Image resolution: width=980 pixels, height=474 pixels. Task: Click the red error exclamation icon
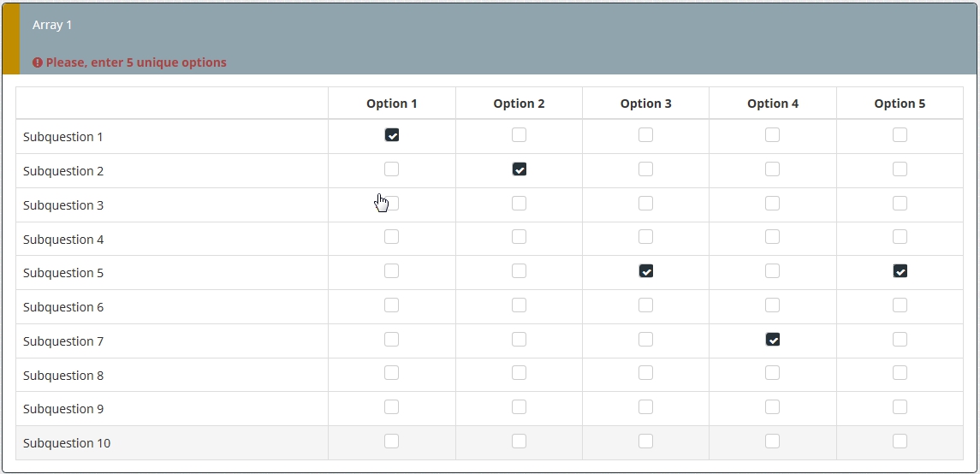point(38,62)
